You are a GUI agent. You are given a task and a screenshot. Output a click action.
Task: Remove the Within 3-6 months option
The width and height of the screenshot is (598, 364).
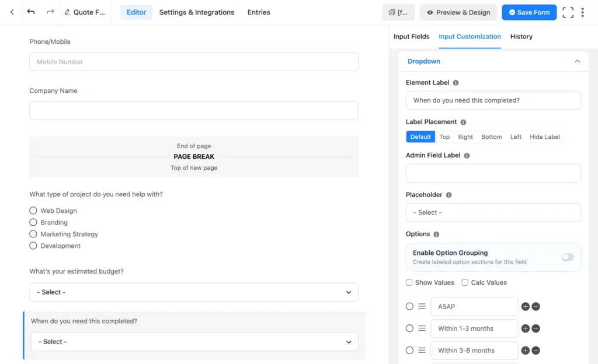(x=536, y=351)
